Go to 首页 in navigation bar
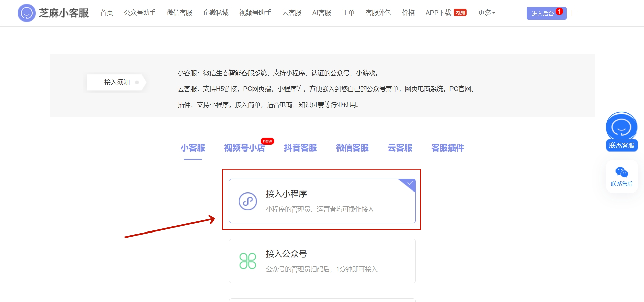 click(x=107, y=13)
